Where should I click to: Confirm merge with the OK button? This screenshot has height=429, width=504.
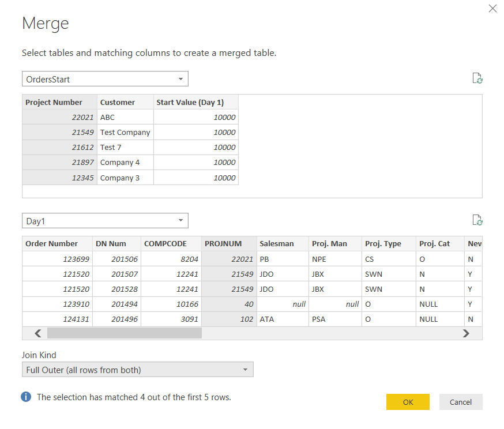point(408,402)
